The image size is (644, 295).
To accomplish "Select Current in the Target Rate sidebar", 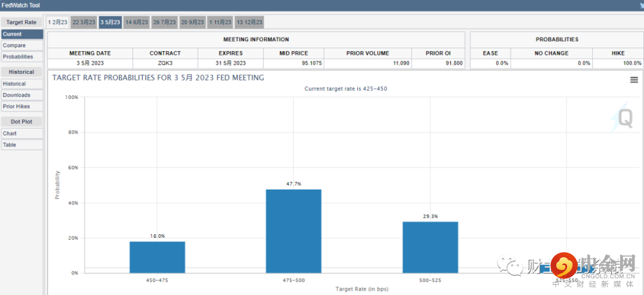I will (21, 34).
